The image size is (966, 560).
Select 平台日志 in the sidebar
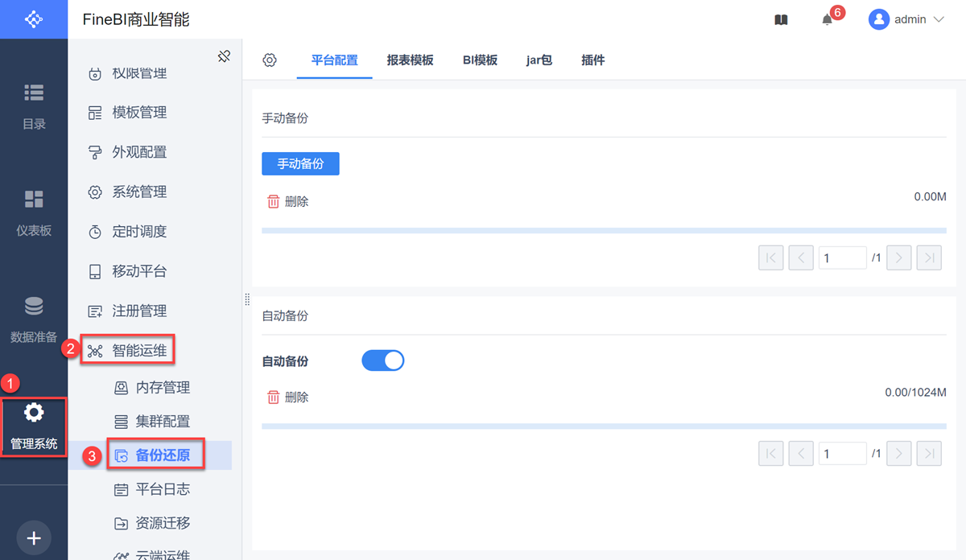pyautogui.click(x=163, y=489)
